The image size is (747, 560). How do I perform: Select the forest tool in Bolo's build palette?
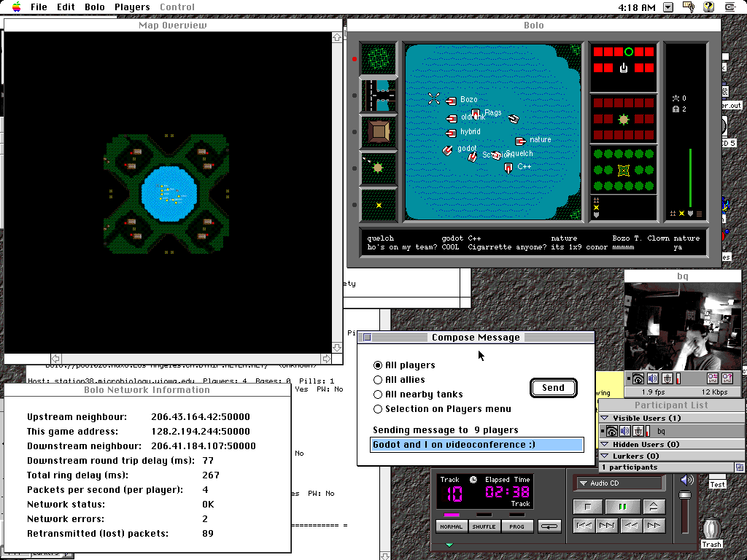(378, 59)
